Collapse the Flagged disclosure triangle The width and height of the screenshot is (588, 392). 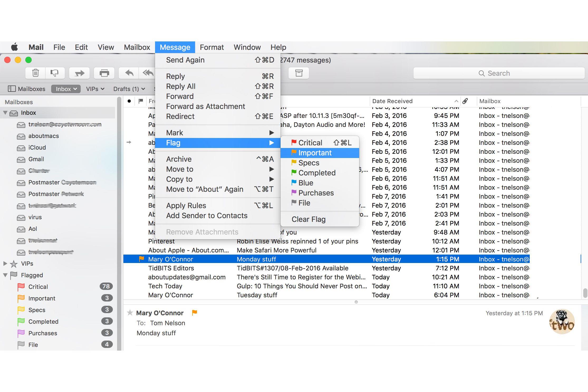coord(5,275)
